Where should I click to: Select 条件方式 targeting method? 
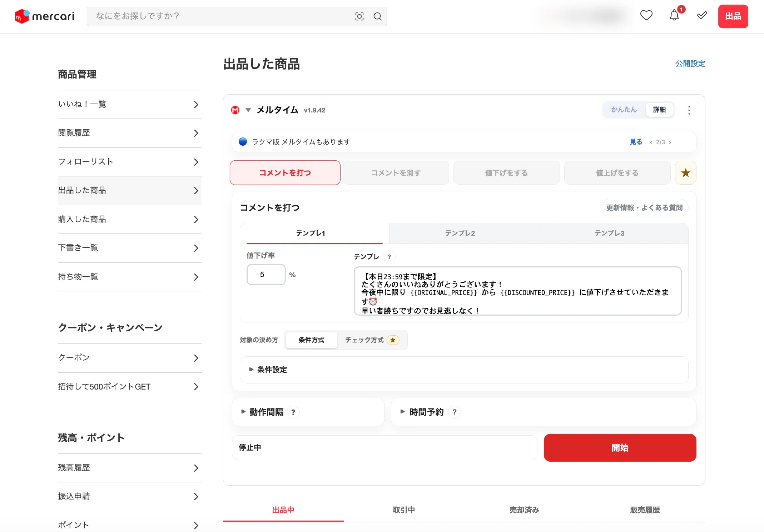[x=311, y=340]
